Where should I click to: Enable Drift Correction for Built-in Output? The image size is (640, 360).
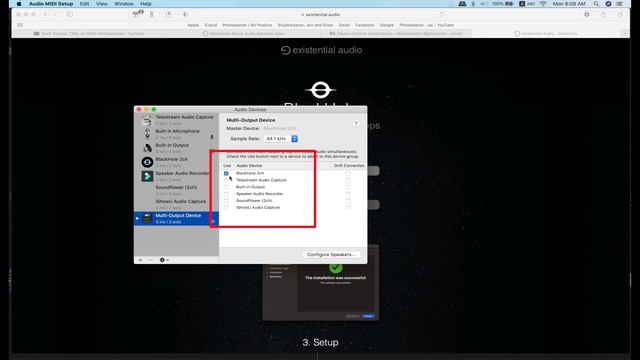(x=348, y=187)
